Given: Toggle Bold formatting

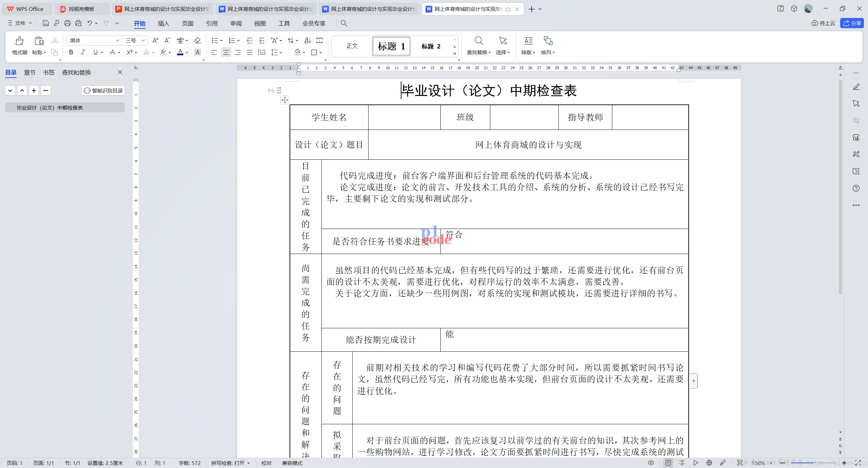Looking at the screenshot, I should (x=71, y=52).
